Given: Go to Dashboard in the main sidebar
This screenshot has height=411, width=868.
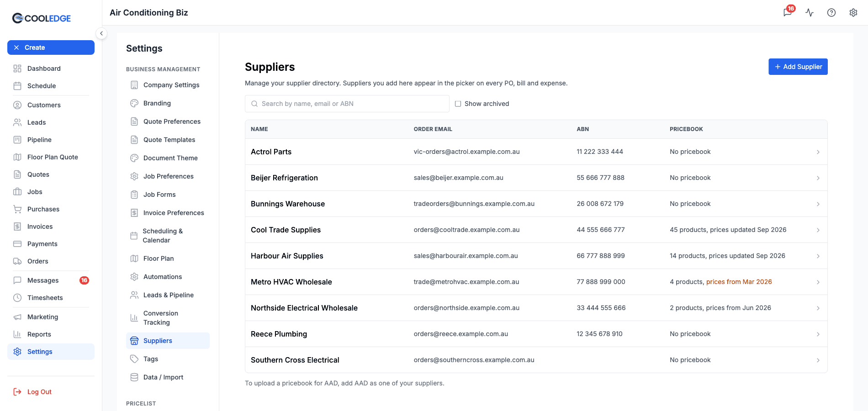Looking at the screenshot, I should click(x=51, y=68).
